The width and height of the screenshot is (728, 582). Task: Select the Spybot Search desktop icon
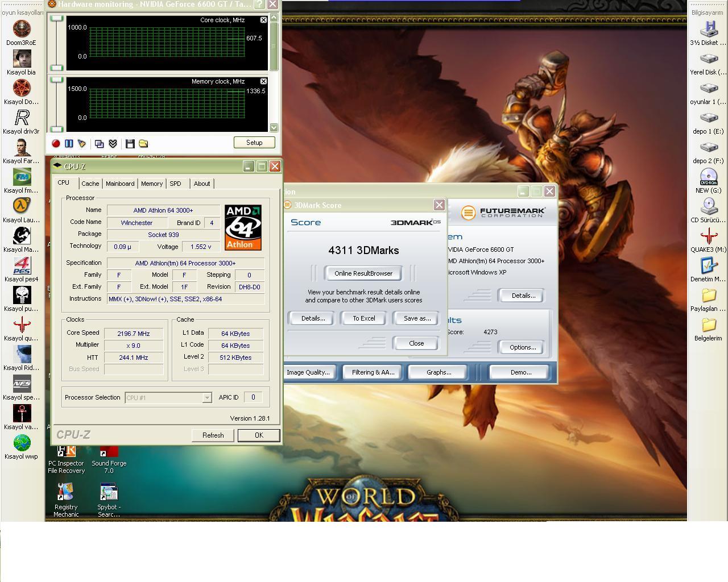[109, 500]
